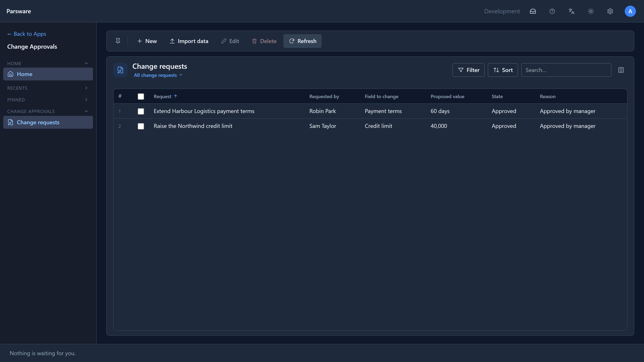Check the Extend Harbour Logistics row checkbox
Viewport: 644px width, 362px height.
pyautogui.click(x=141, y=111)
